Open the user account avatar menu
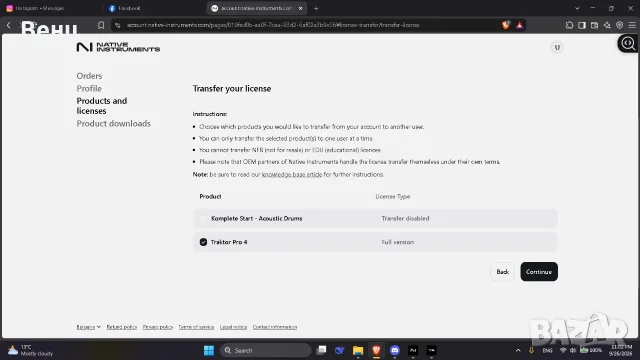 tap(557, 47)
